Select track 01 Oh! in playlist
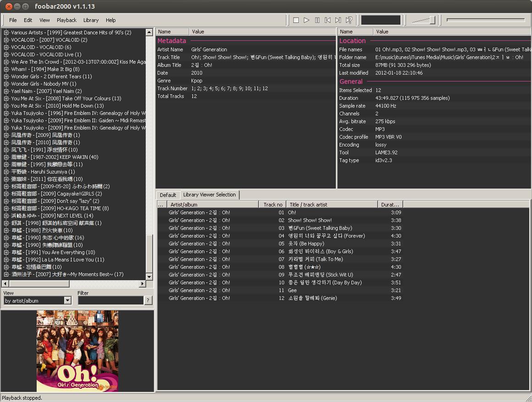Viewport: 532px width, 402px height. point(280,212)
